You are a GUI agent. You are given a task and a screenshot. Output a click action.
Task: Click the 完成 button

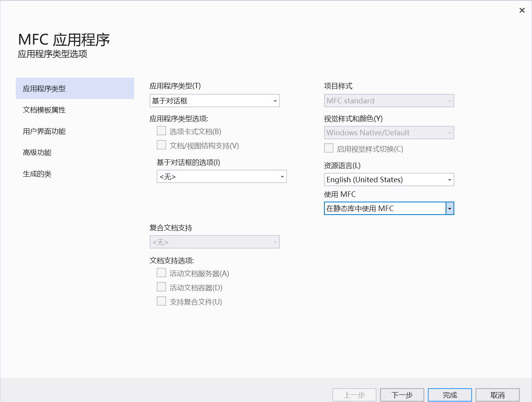tap(450, 395)
